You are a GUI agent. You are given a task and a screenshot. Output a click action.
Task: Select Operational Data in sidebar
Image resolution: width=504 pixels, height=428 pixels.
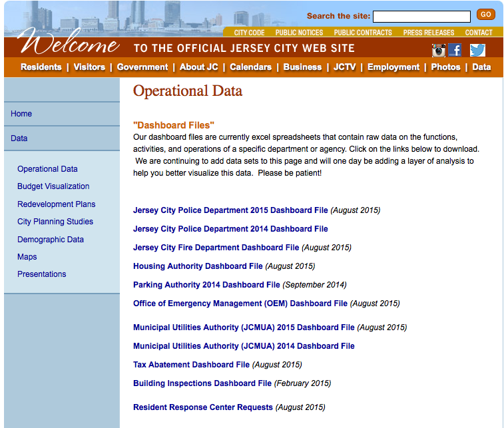47,169
